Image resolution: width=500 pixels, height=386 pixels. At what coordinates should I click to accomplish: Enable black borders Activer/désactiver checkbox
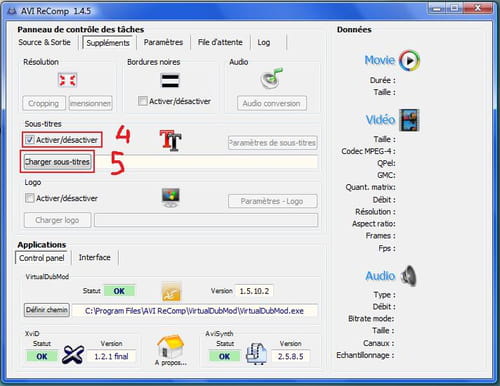coord(143,101)
